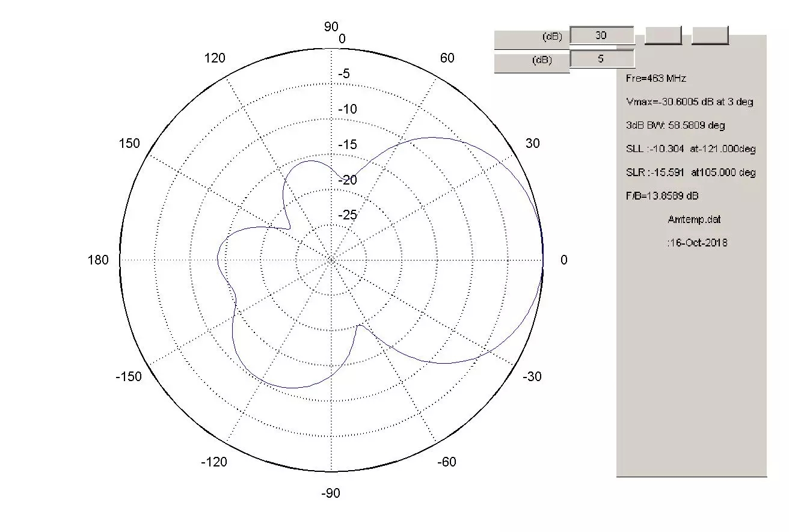Screen dimensions: 789x532
Task: Click the Amtemp.dat file name text
Action: pos(694,219)
